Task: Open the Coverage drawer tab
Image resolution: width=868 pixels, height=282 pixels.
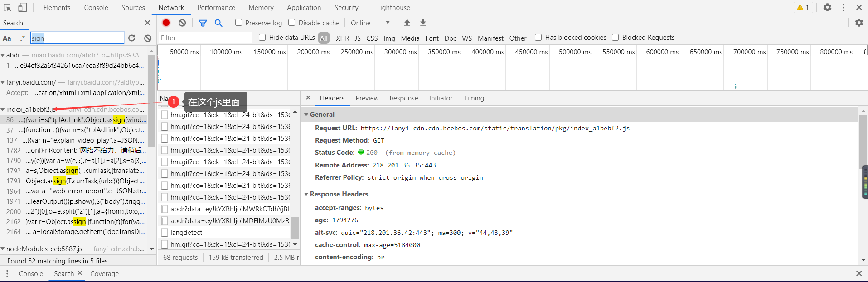Action: [104, 273]
